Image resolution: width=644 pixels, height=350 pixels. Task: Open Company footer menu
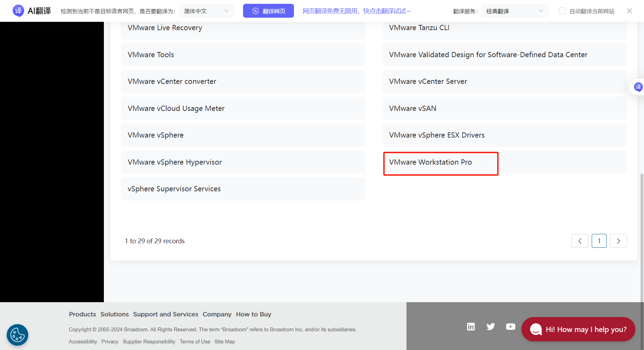(x=217, y=314)
